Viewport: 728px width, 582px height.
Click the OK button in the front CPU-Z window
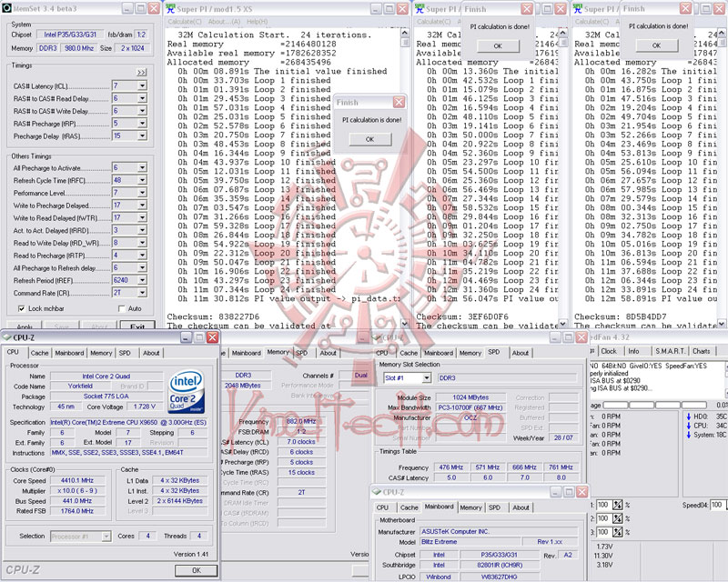click(x=197, y=570)
